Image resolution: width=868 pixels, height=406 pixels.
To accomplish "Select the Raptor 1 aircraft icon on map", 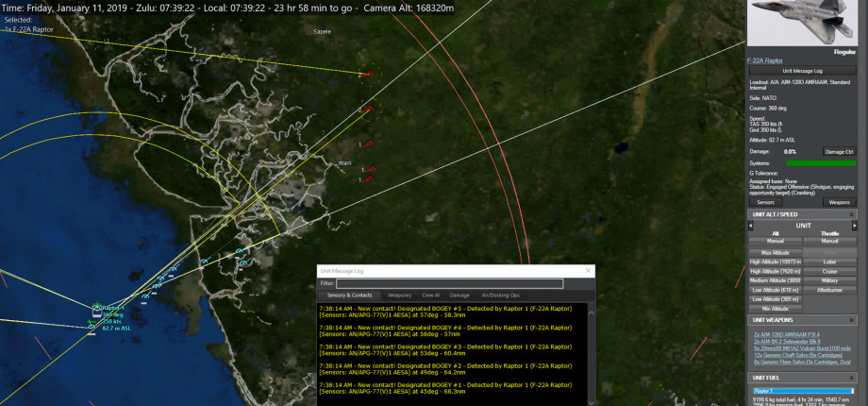I will click(x=97, y=309).
